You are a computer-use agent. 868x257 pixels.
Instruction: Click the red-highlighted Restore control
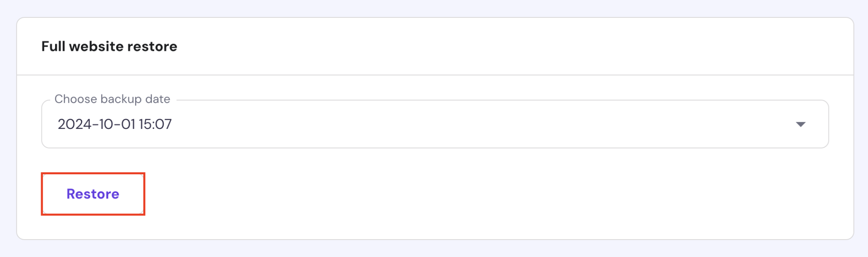point(92,194)
